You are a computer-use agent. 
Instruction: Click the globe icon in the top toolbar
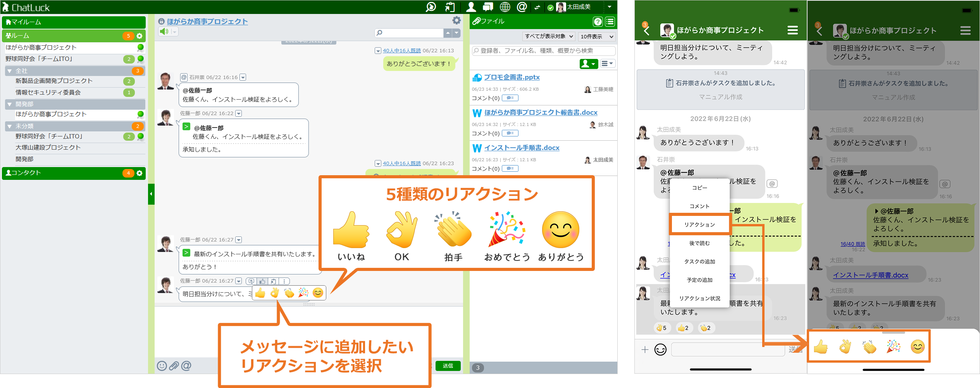[505, 7]
